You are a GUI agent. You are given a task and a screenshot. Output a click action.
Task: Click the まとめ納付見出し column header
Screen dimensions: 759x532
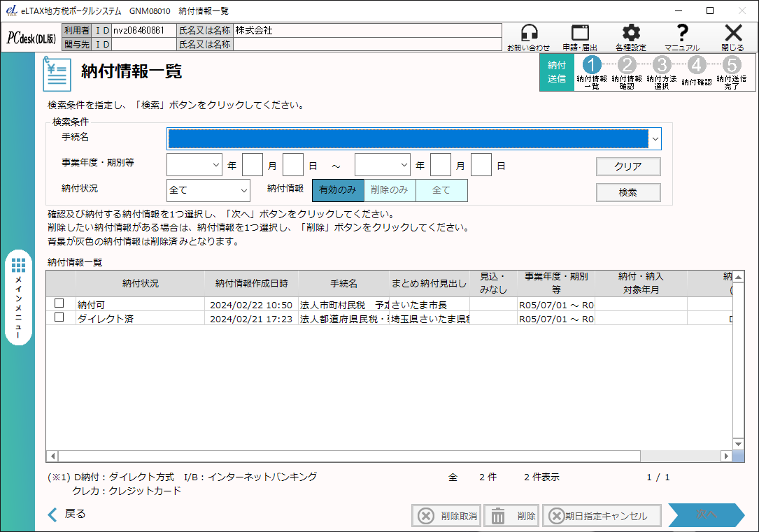click(x=430, y=283)
